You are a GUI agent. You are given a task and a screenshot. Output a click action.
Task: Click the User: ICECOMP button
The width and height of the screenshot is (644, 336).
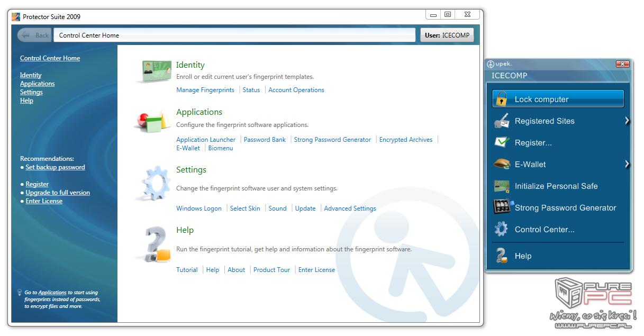click(447, 35)
